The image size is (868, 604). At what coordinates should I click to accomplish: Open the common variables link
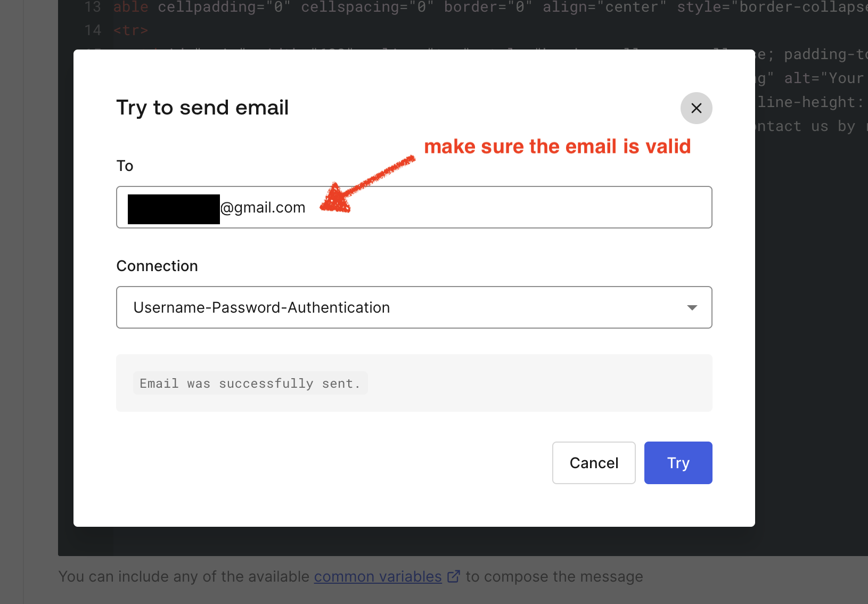click(x=377, y=576)
